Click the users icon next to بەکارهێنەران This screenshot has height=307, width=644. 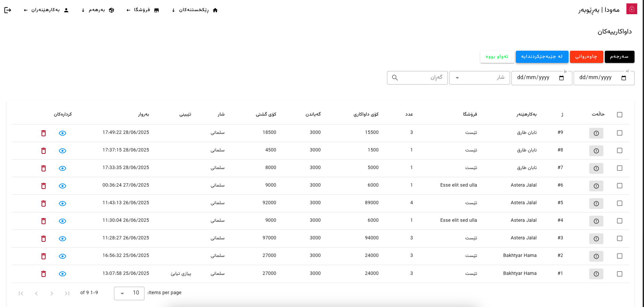coord(66,10)
